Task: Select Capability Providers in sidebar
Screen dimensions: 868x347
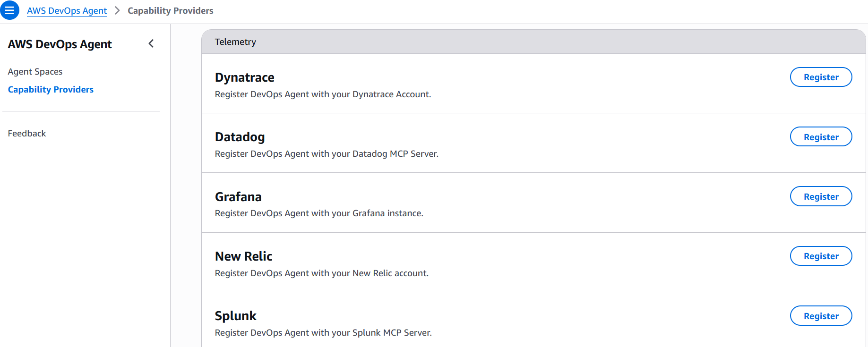Action: [x=51, y=89]
